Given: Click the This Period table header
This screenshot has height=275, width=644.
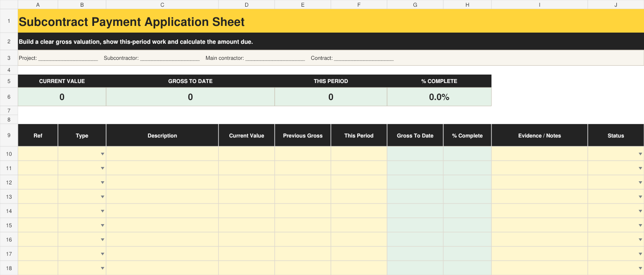Looking at the screenshot, I should coord(359,135).
